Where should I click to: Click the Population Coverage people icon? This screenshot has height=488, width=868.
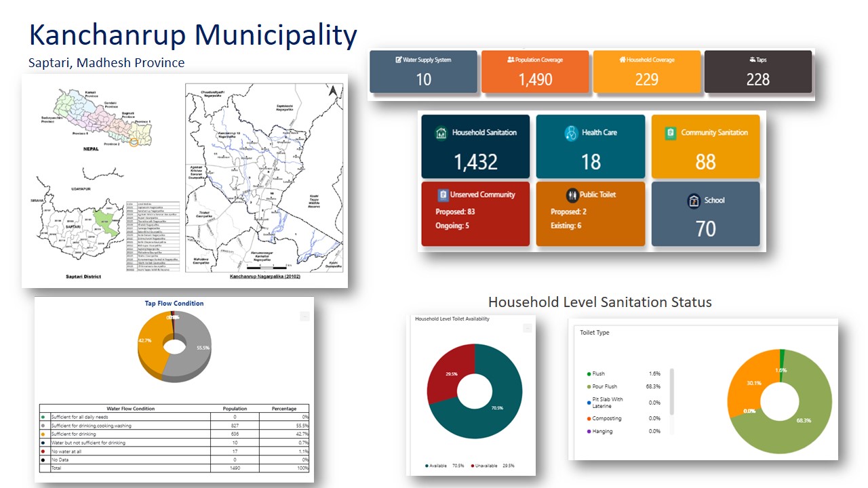tap(511, 60)
